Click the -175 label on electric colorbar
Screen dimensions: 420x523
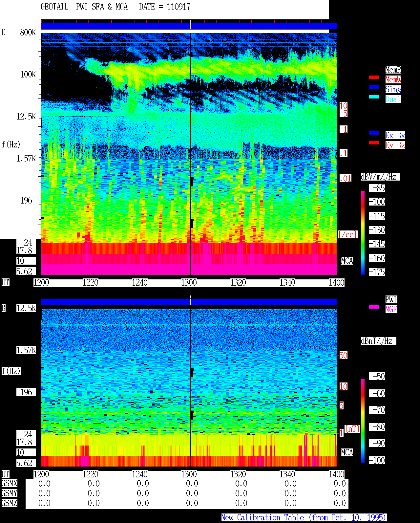(x=377, y=272)
